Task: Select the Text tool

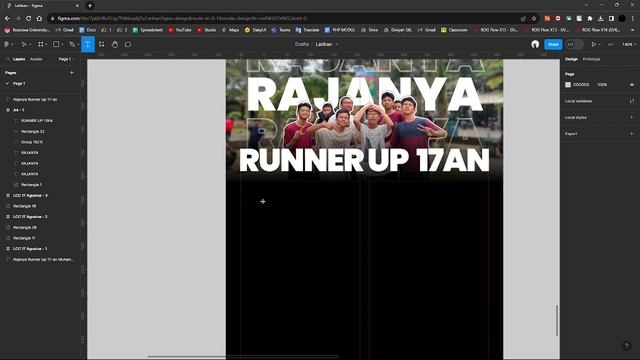Action: [x=88, y=44]
